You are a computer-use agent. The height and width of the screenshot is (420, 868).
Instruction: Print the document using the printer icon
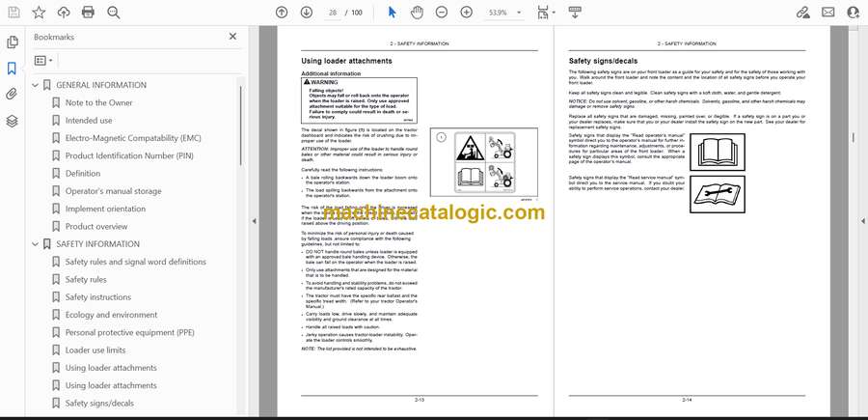click(88, 13)
